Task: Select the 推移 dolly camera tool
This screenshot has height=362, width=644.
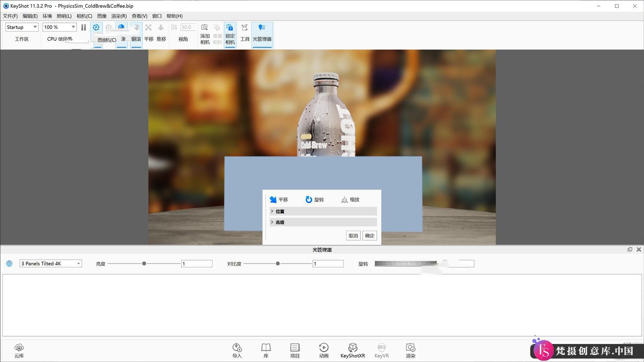Action: tap(161, 33)
